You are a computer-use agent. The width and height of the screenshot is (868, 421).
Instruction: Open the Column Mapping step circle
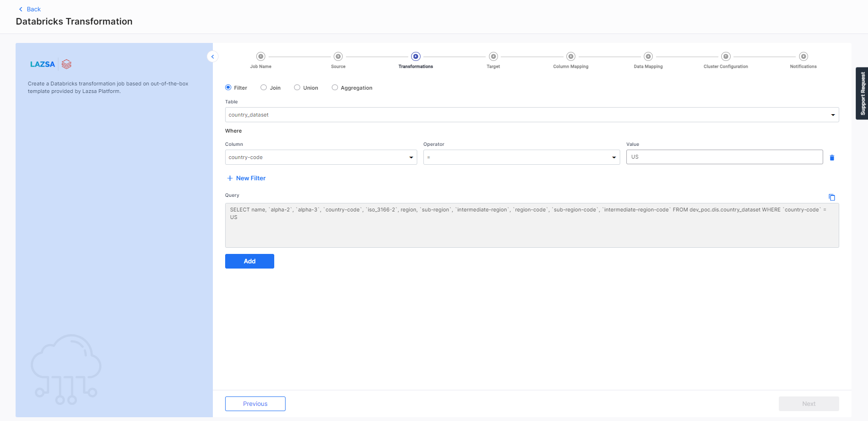(571, 57)
